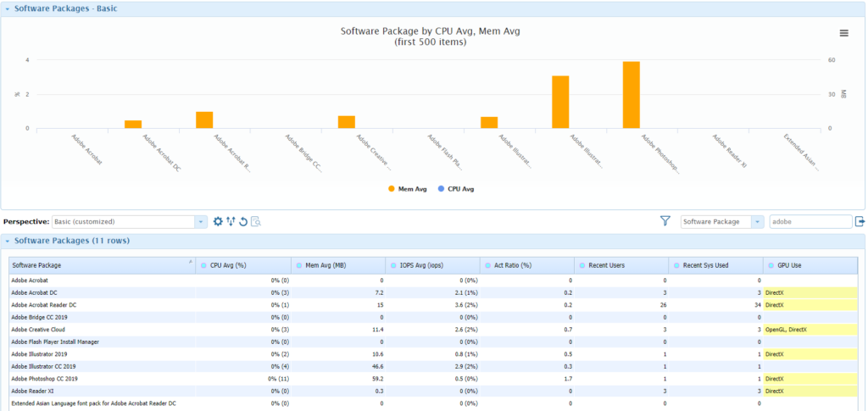Toggle the Mem Avg column circle indicator

pyautogui.click(x=298, y=265)
